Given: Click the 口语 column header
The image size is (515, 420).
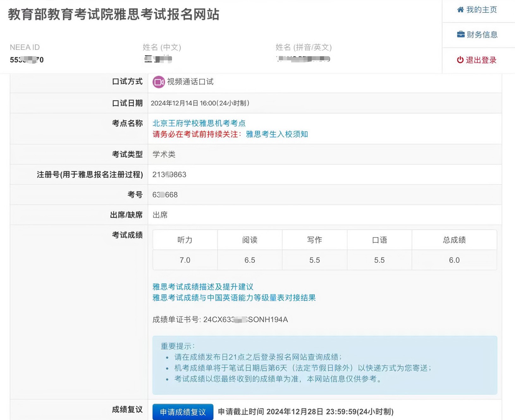Looking at the screenshot, I should pos(379,240).
